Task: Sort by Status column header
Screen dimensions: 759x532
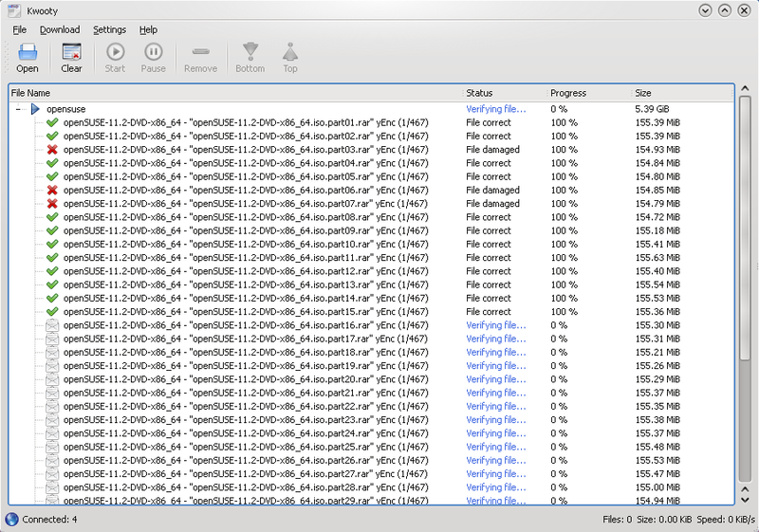Action: point(505,93)
